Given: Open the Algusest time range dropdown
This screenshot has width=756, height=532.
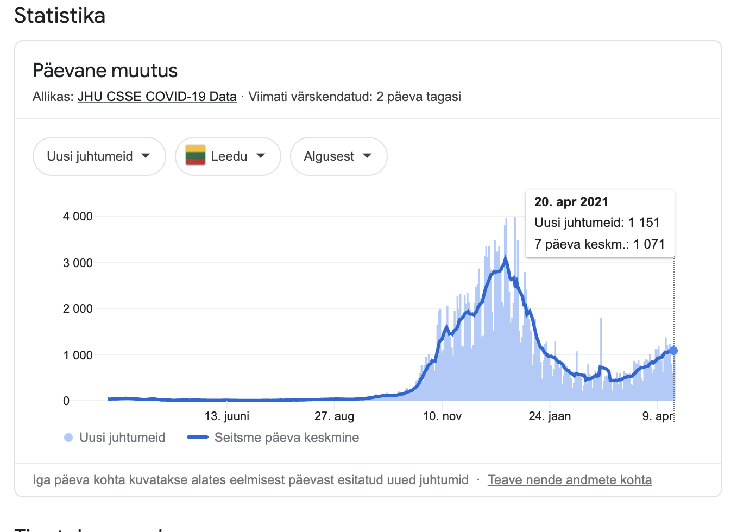Looking at the screenshot, I should pyautogui.click(x=338, y=156).
